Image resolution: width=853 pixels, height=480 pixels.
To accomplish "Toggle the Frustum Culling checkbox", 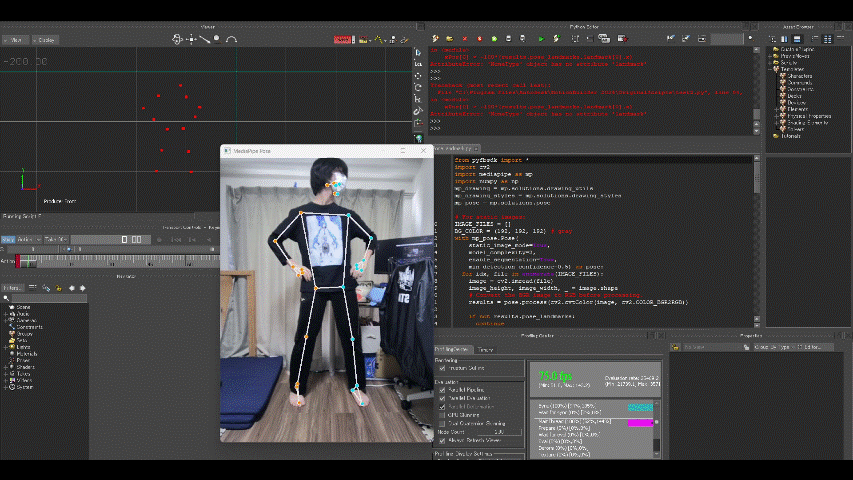I will pos(442,368).
